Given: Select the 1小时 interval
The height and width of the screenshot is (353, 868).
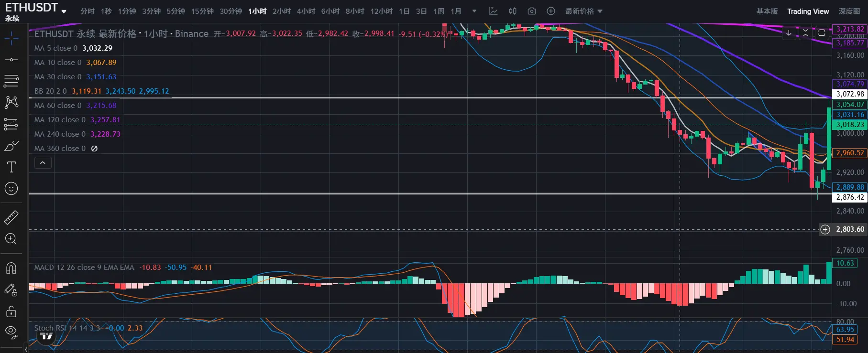Looking at the screenshot, I should point(257,11).
